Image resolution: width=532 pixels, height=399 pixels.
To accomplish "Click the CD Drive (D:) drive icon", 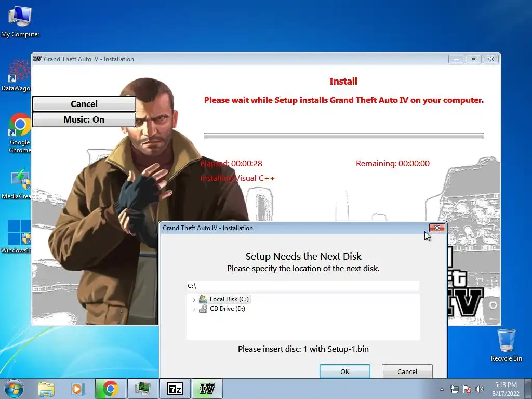I will point(203,309).
